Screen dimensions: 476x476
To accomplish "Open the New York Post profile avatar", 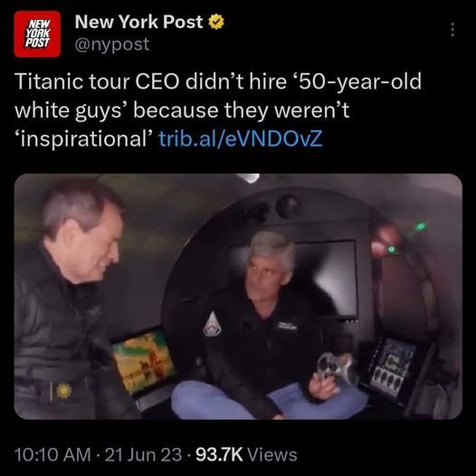I will pos(37,34).
